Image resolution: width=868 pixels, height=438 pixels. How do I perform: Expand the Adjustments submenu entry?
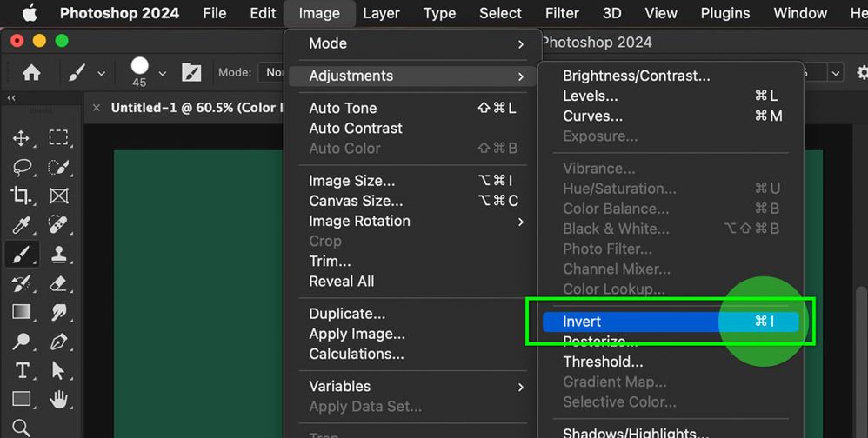pos(413,76)
